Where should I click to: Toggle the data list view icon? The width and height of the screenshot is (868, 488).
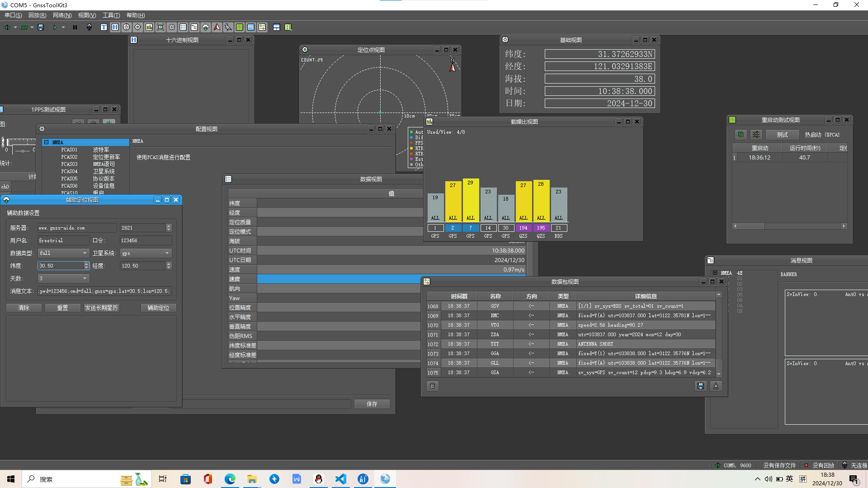pyautogui.click(x=183, y=27)
